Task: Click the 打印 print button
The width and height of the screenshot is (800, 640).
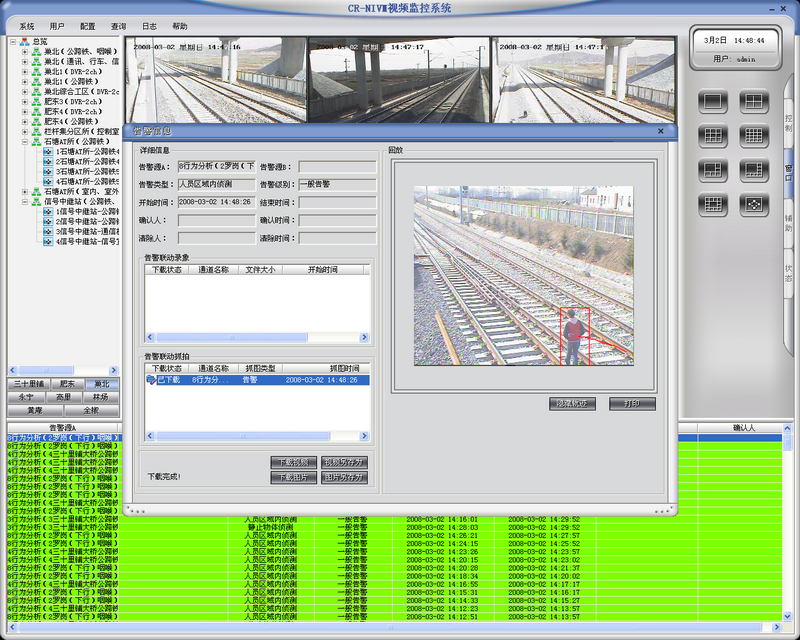Action: 632,404
